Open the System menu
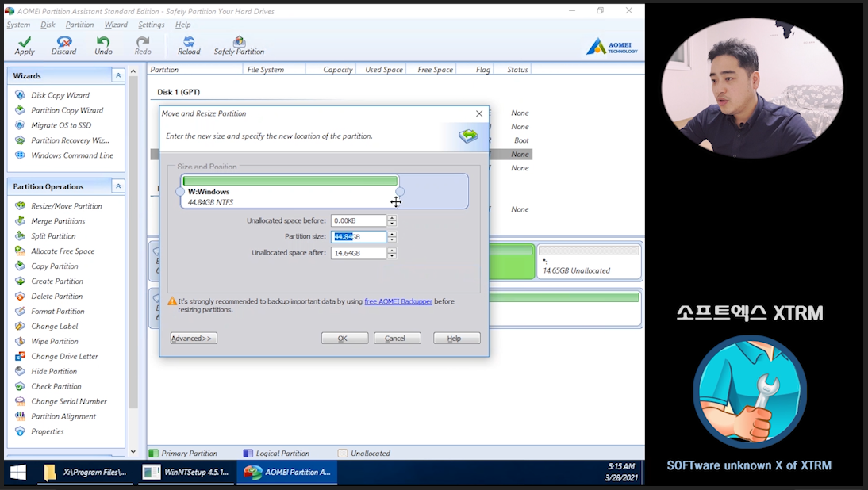 click(x=18, y=25)
